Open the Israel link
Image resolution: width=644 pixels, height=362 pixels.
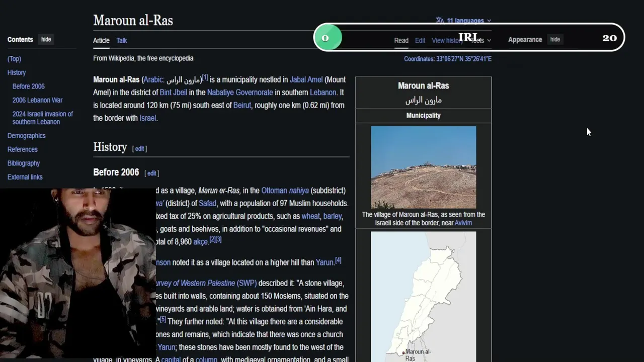click(x=148, y=118)
